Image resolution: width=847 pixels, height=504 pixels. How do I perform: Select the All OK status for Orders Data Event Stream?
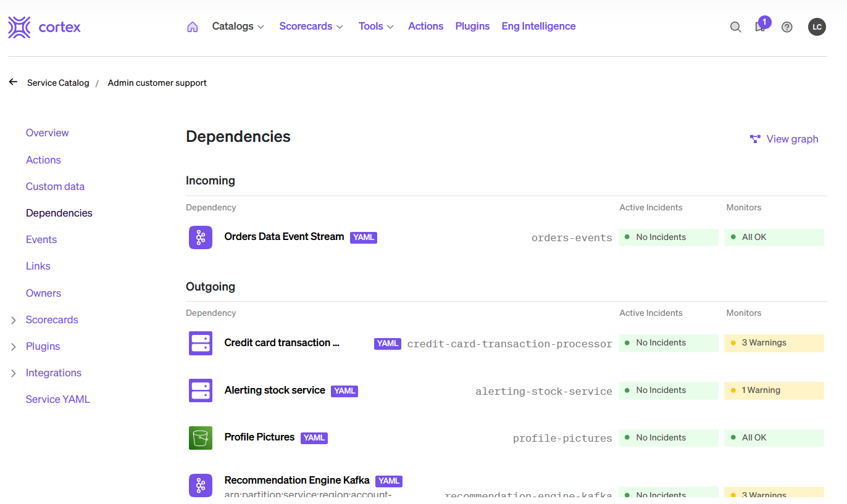pos(774,237)
